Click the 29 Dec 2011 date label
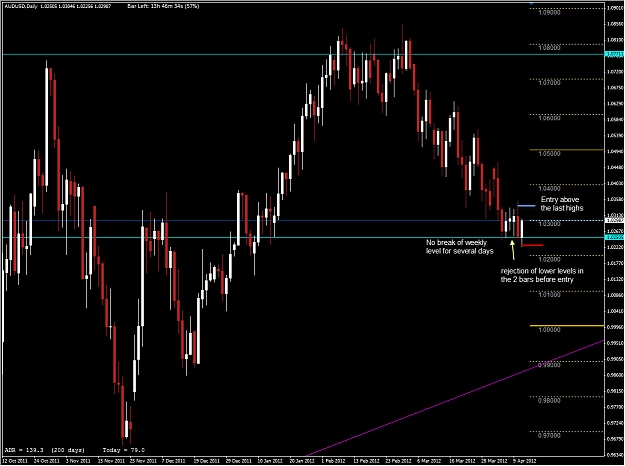Viewport: 625px width, 466px height. (x=238, y=460)
